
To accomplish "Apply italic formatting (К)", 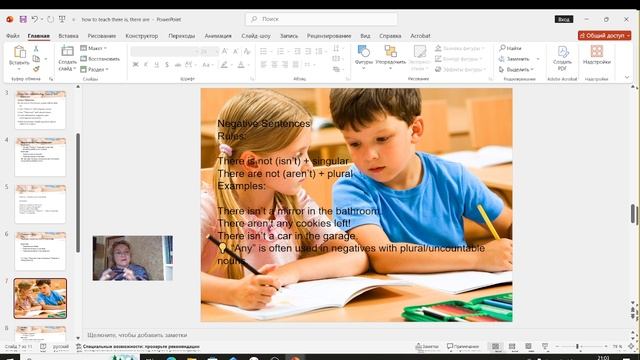I will pos(146,65).
